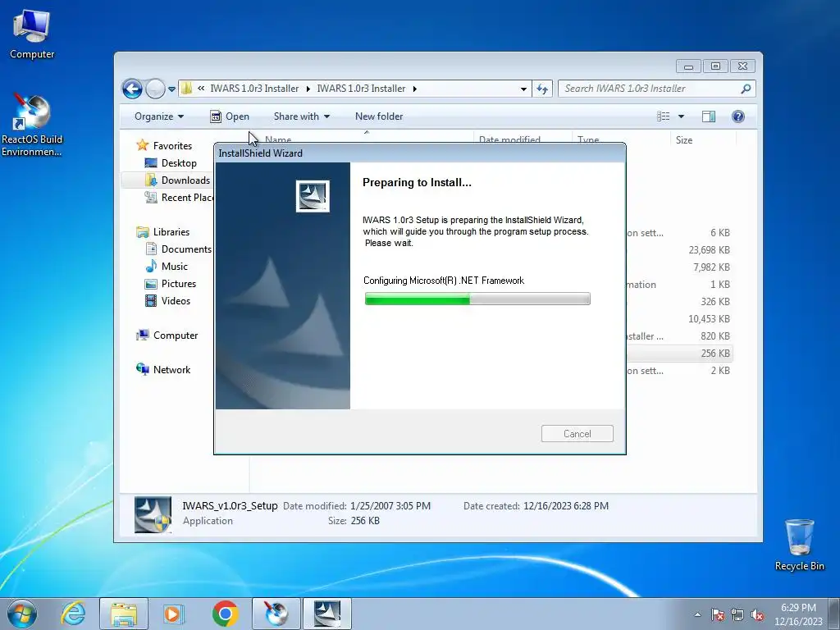Select Desktop in the navigation pane

click(171, 163)
